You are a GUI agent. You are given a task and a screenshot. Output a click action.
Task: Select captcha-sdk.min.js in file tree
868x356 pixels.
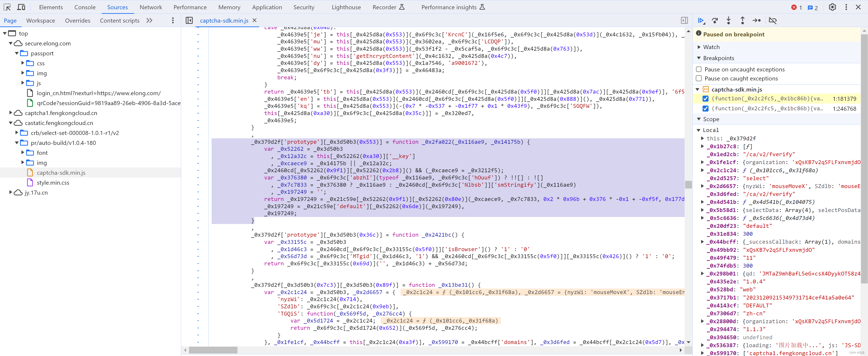(x=61, y=173)
